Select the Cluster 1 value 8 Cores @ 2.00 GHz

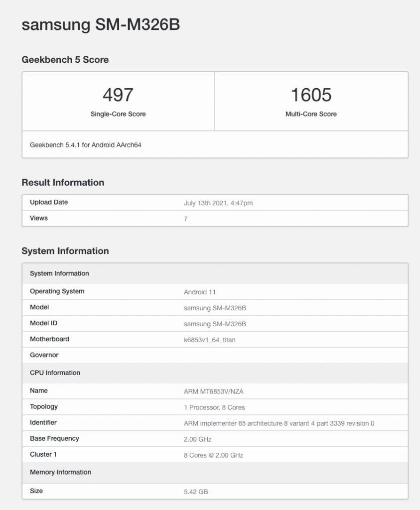[213, 455]
